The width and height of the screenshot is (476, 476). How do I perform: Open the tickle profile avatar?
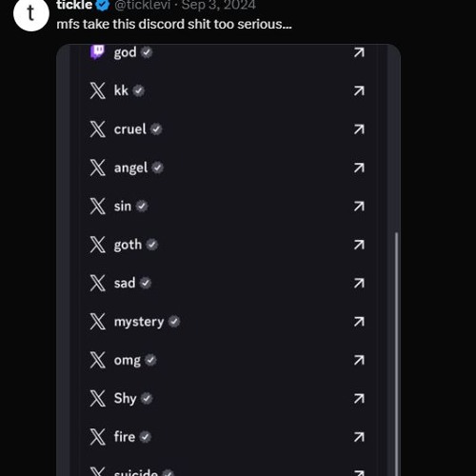(31, 13)
